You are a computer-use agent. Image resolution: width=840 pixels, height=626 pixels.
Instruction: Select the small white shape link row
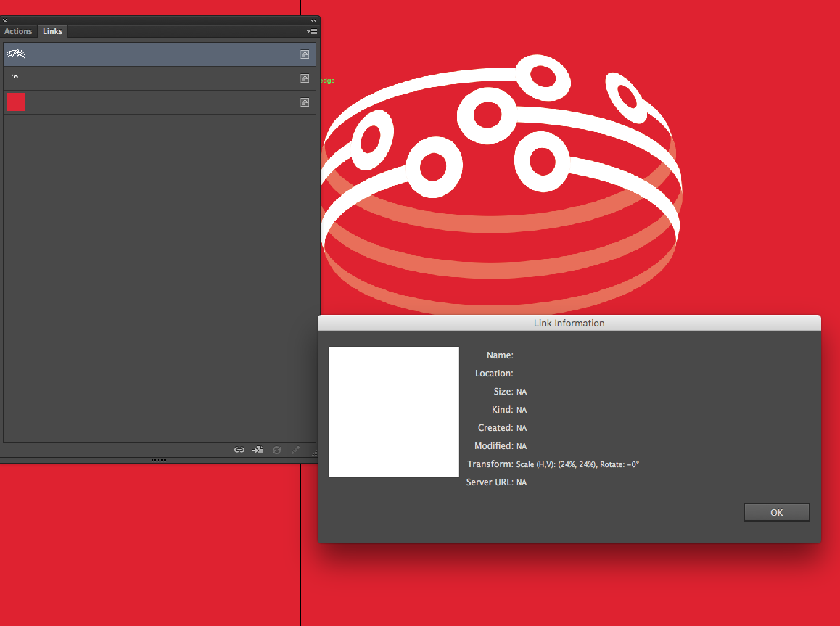point(159,78)
